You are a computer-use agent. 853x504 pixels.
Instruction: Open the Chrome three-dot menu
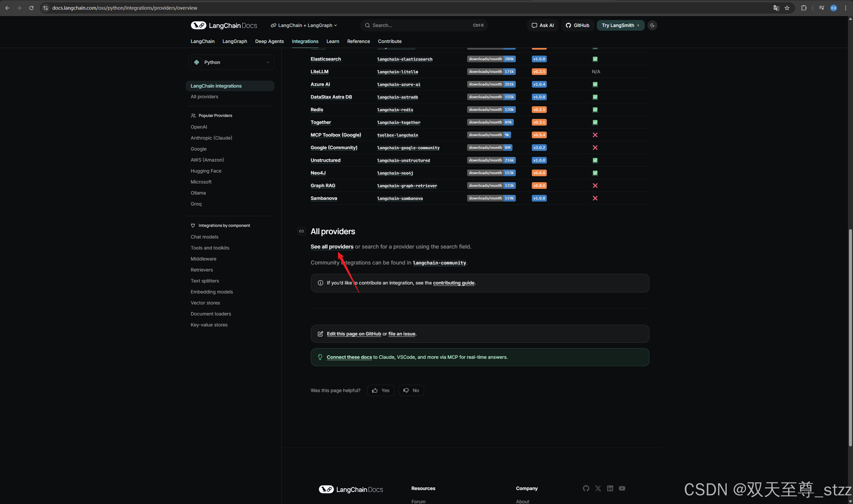846,8
